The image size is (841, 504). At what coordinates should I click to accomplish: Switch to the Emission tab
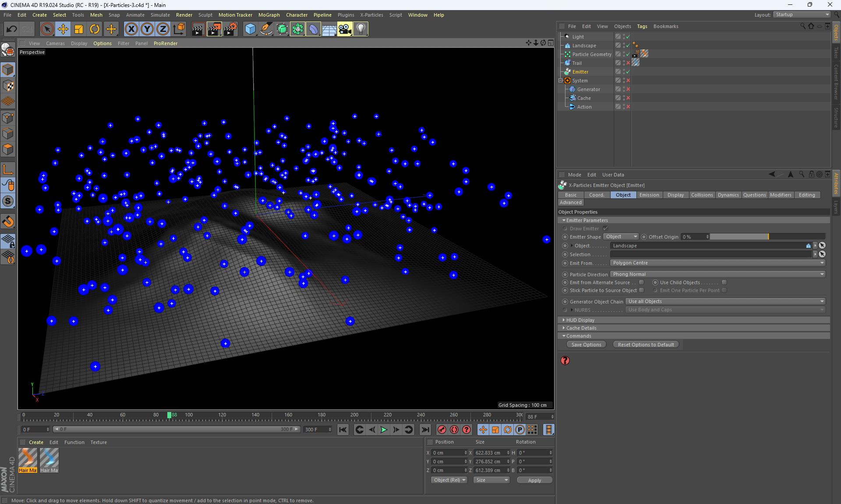point(649,195)
